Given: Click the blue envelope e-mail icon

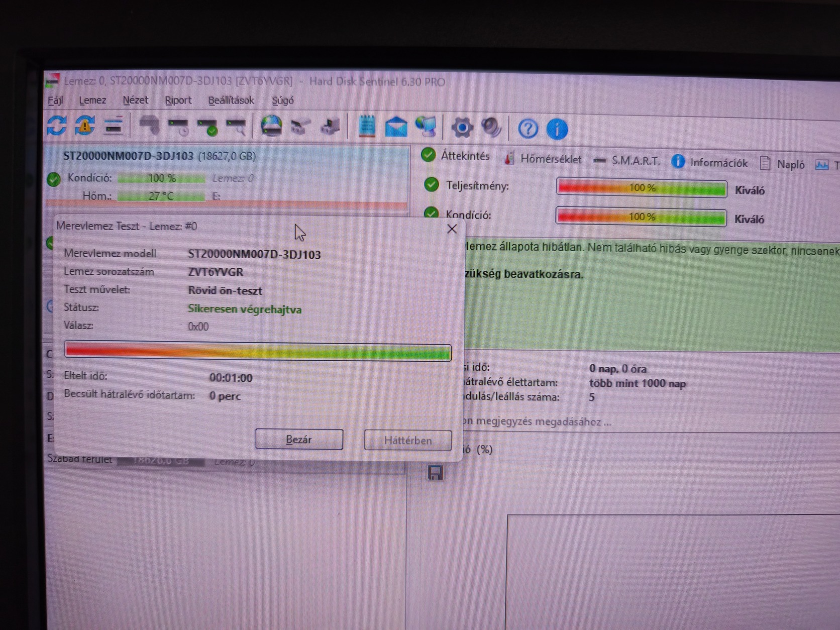Looking at the screenshot, I should coord(396,127).
